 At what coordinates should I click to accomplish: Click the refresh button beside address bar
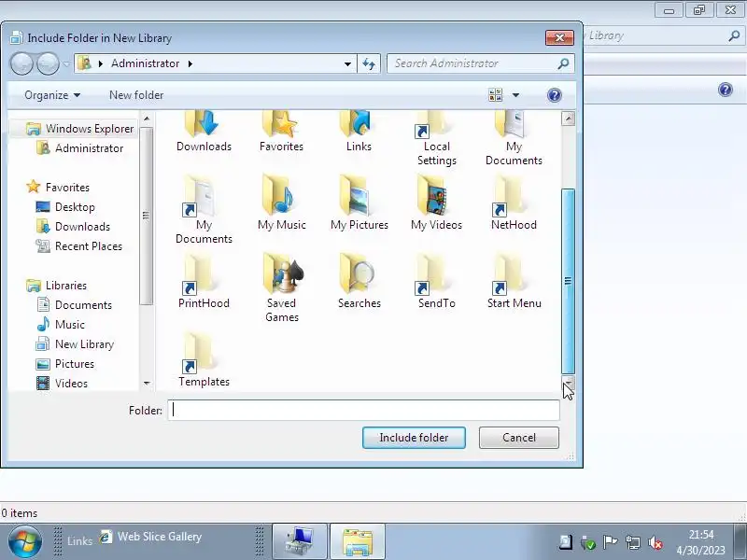coord(369,63)
